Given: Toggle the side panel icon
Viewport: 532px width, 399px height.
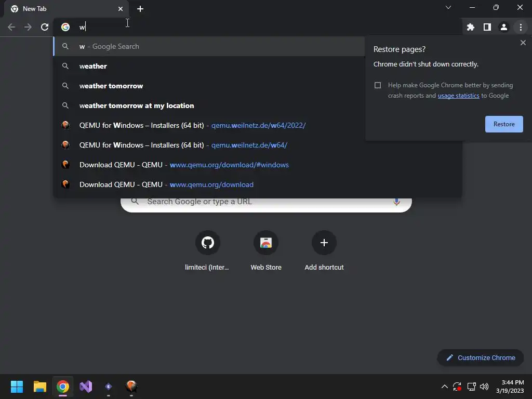Looking at the screenshot, I should click(x=487, y=27).
